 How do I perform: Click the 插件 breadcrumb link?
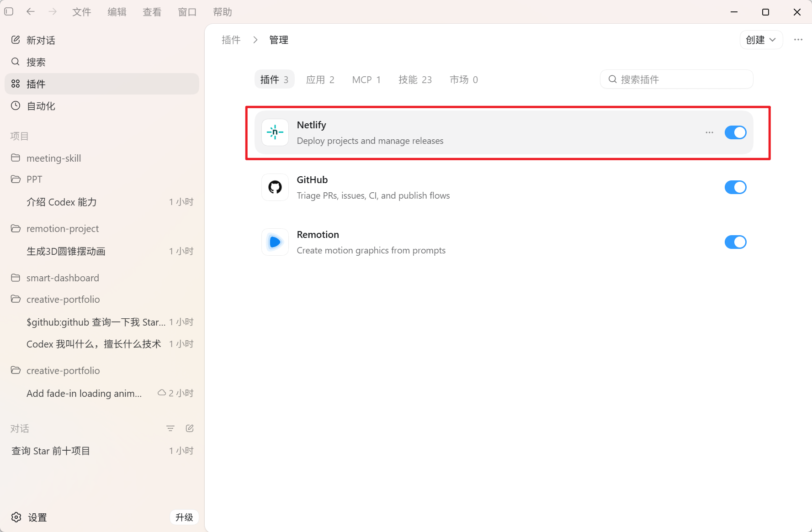231,40
